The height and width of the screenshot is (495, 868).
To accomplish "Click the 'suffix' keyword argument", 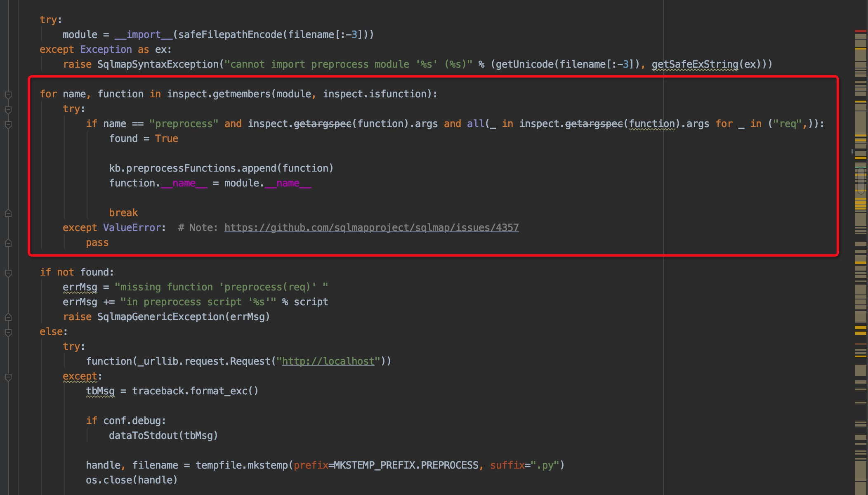I will [x=507, y=465].
